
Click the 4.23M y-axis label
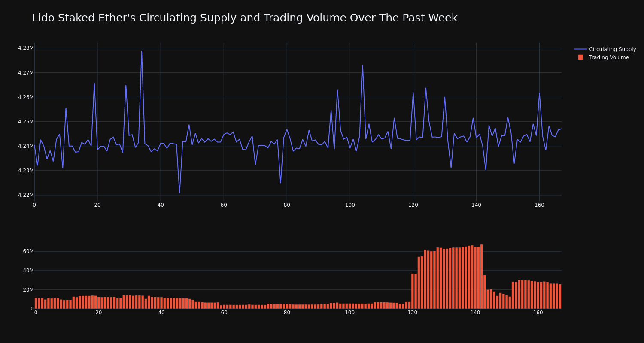click(26, 171)
